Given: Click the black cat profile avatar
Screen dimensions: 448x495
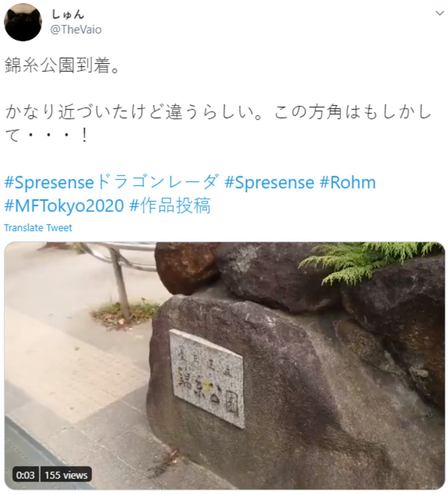Looking at the screenshot, I should [x=23, y=22].
